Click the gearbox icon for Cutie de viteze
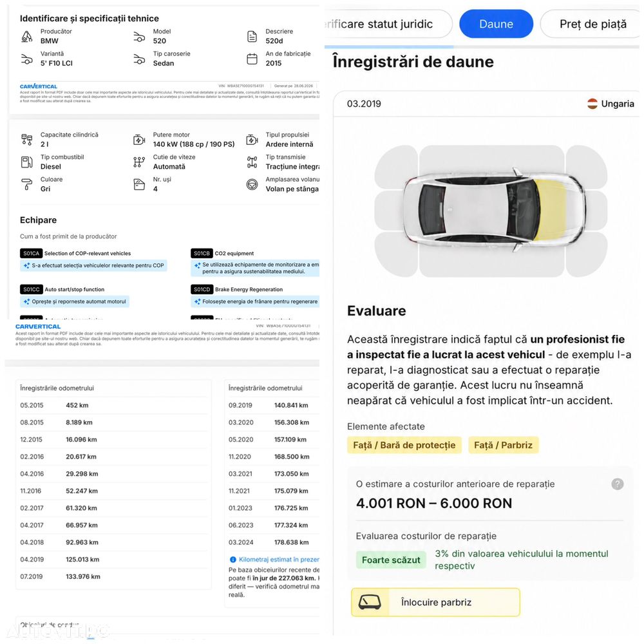Screen dimensions: 644x644 [x=139, y=162]
